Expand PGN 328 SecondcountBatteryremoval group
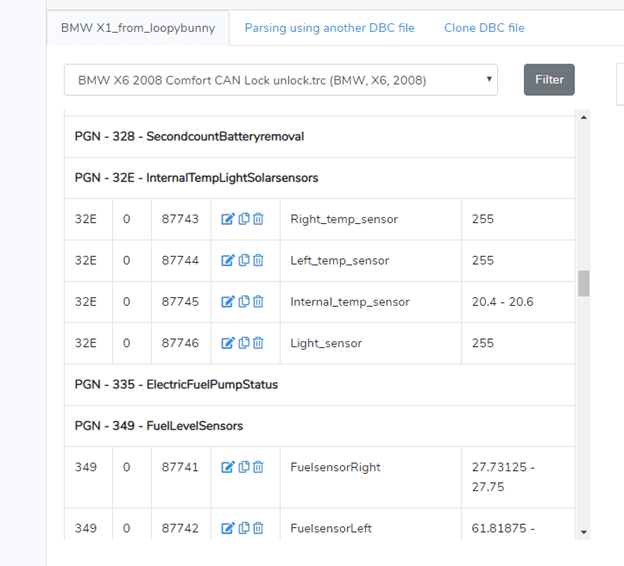The height and width of the screenshot is (566, 624). point(189,136)
